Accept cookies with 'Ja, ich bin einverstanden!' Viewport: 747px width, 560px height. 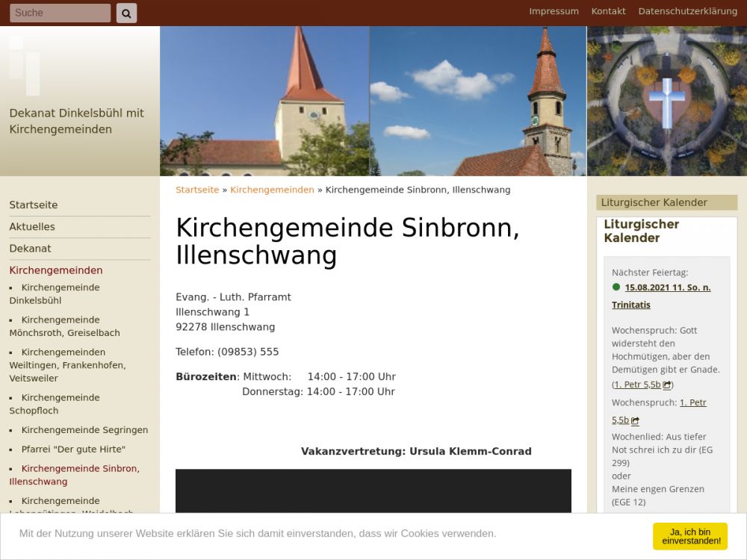689,536
